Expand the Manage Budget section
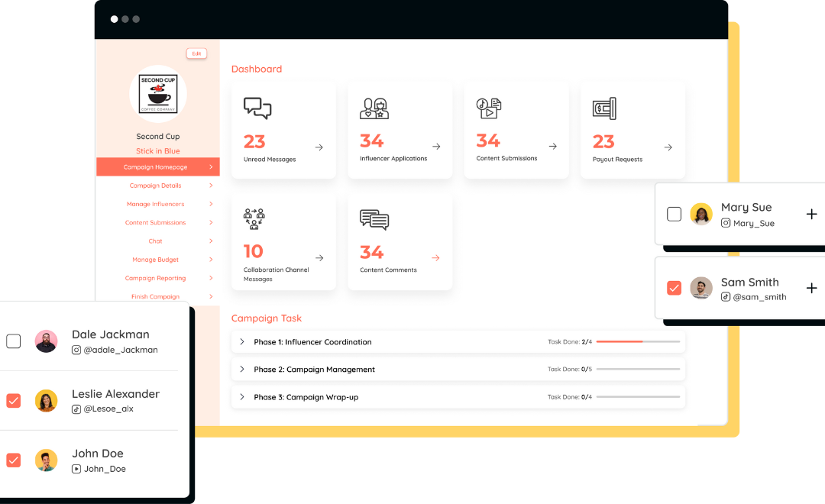The height and width of the screenshot is (504, 825). (x=156, y=260)
